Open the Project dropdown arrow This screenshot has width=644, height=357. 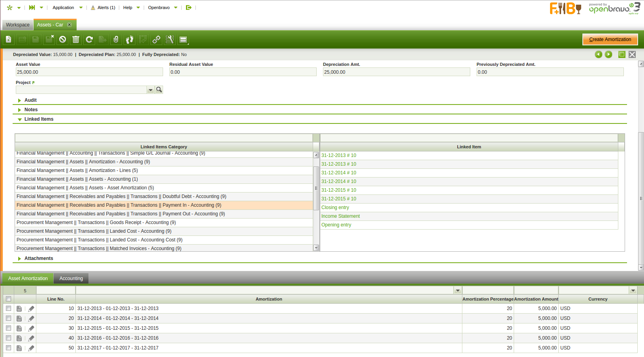(x=150, y=90)
